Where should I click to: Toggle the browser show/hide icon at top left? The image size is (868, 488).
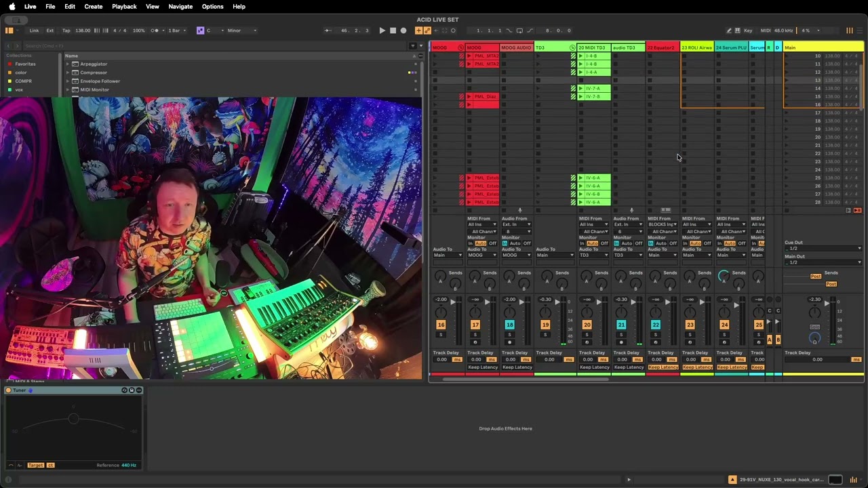[9, 30]
